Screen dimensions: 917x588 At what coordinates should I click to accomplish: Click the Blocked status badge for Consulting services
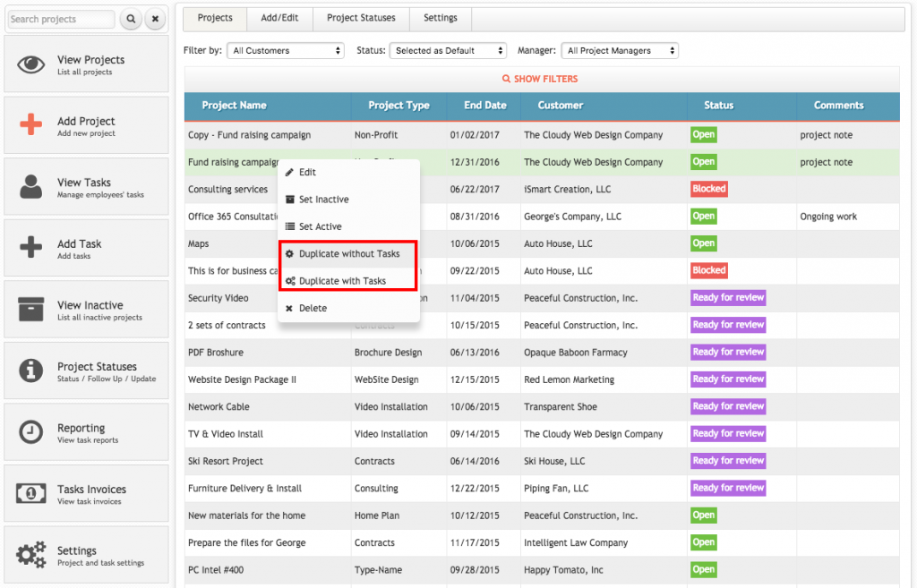click(x=708, y=189)
